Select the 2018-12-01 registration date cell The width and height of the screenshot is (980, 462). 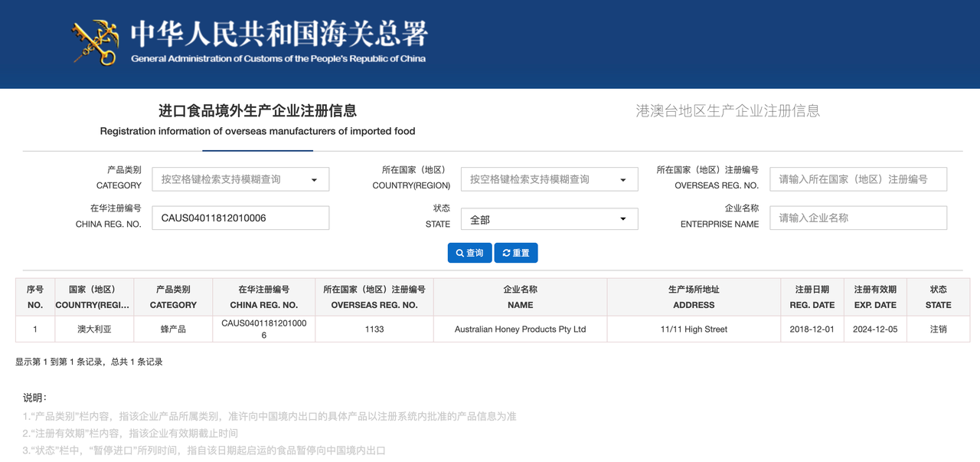812,329
